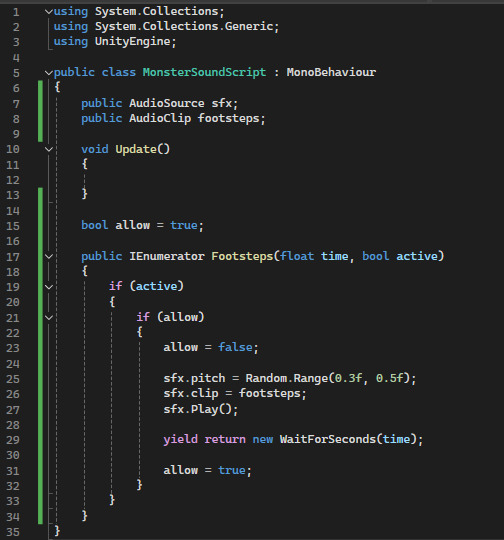Screen dimensions: 504x540
Task: Click UnityEngine on line 3
Action: click(133, 41)
